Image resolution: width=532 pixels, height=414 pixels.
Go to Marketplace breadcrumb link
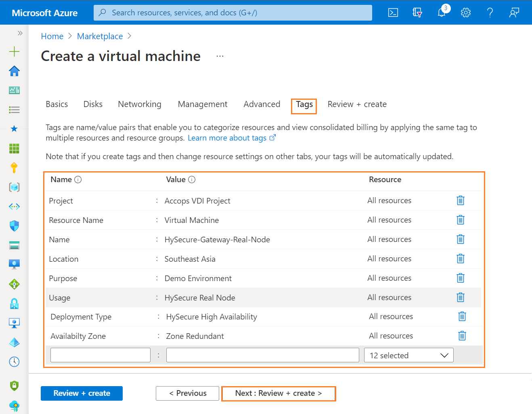(x=100, y=36)
